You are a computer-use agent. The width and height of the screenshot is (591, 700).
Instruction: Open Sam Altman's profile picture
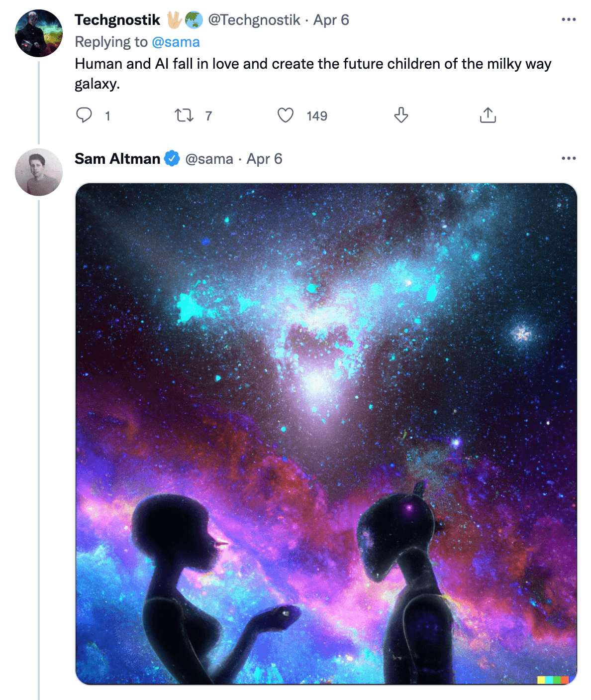coord(39,172)
